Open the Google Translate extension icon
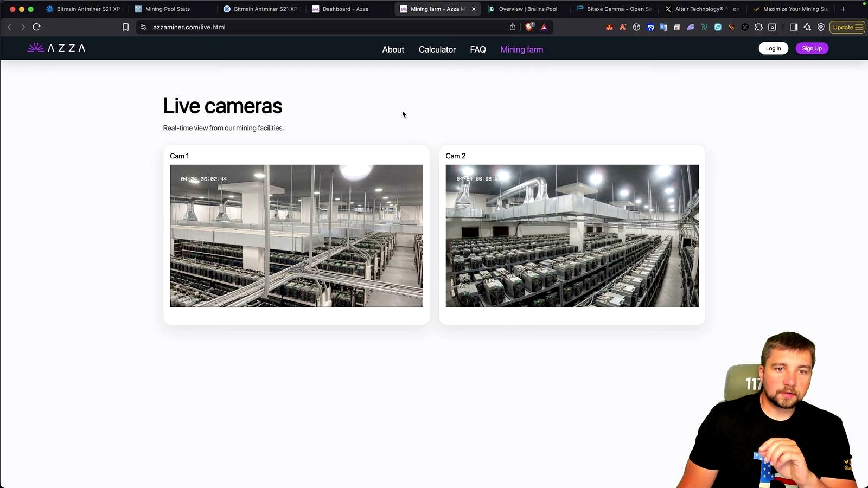The image size is (868, 488). 663,27
